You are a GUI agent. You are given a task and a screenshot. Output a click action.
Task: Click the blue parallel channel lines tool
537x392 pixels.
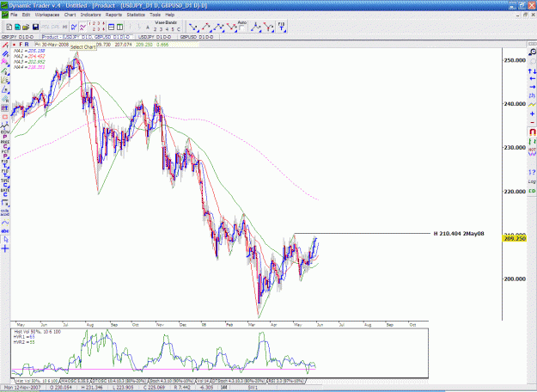tap(5, 54)
